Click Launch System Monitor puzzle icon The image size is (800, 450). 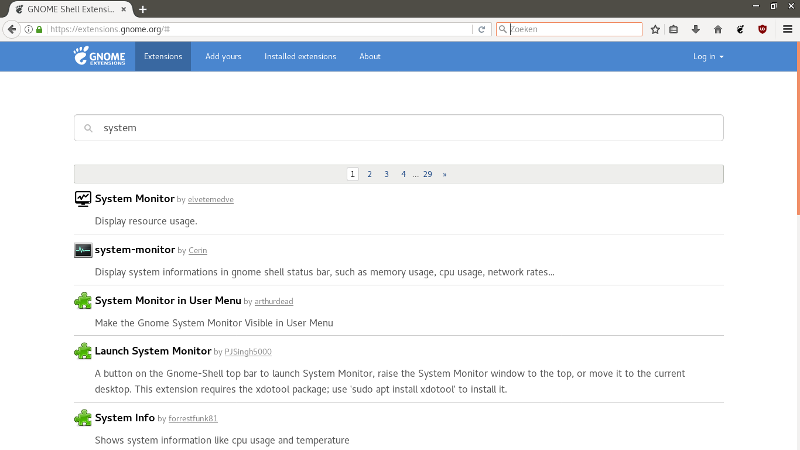click(x=83, y=351)
